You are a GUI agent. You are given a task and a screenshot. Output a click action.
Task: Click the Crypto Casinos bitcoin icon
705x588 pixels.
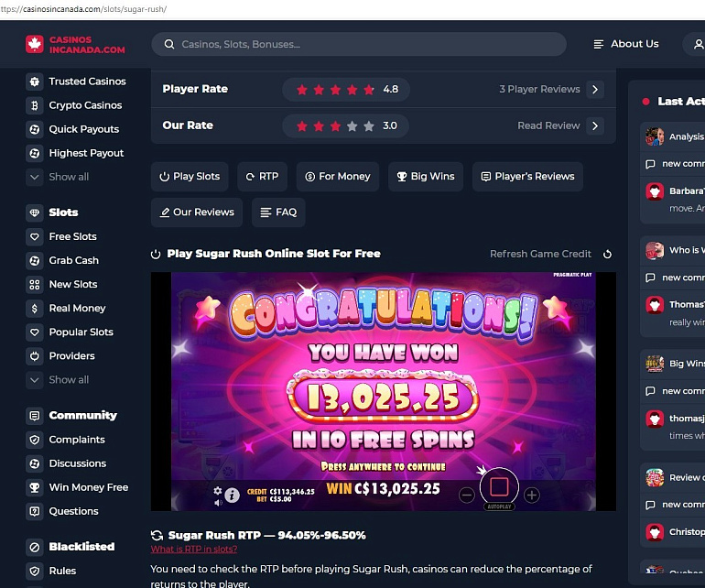point(35,105)
